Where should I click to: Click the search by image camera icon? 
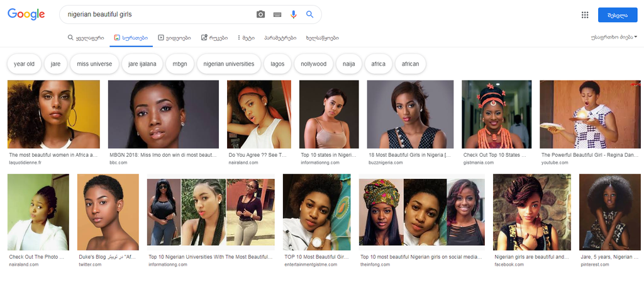260,14
